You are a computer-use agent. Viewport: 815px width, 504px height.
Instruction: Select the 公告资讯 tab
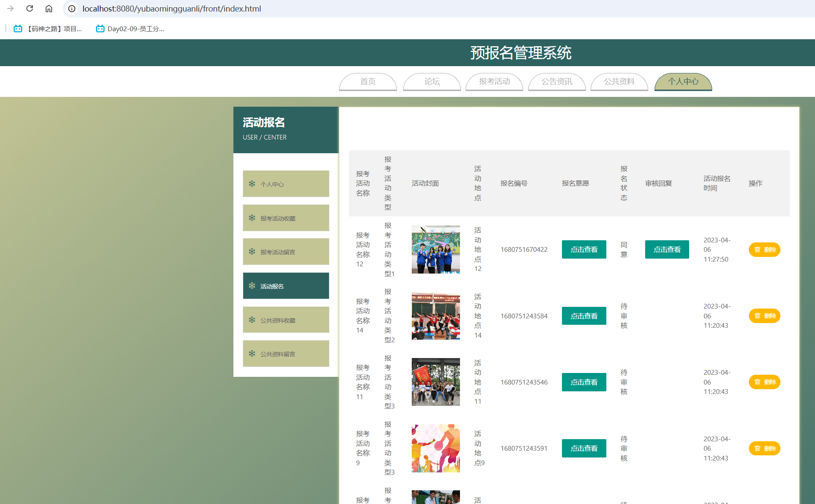point(557,82)
